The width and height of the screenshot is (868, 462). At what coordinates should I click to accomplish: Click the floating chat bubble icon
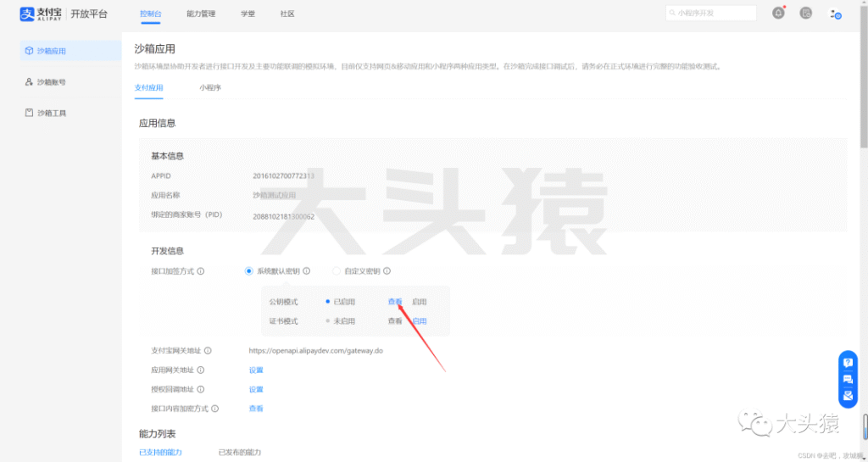coord(848,380)
